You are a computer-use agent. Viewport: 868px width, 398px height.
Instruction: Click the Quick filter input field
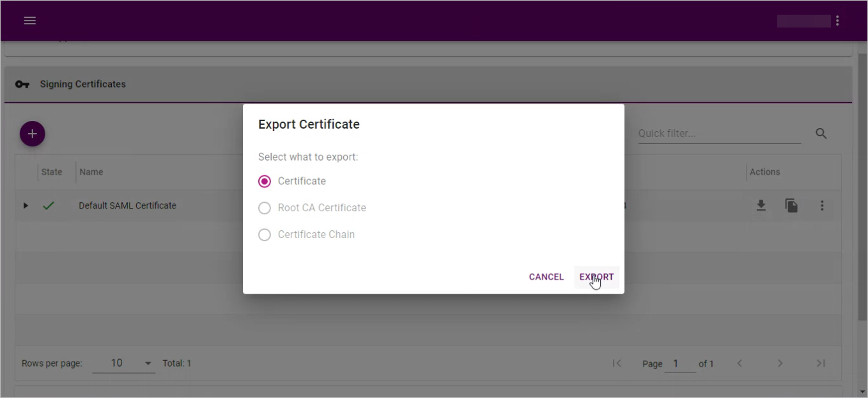point(719,134)
